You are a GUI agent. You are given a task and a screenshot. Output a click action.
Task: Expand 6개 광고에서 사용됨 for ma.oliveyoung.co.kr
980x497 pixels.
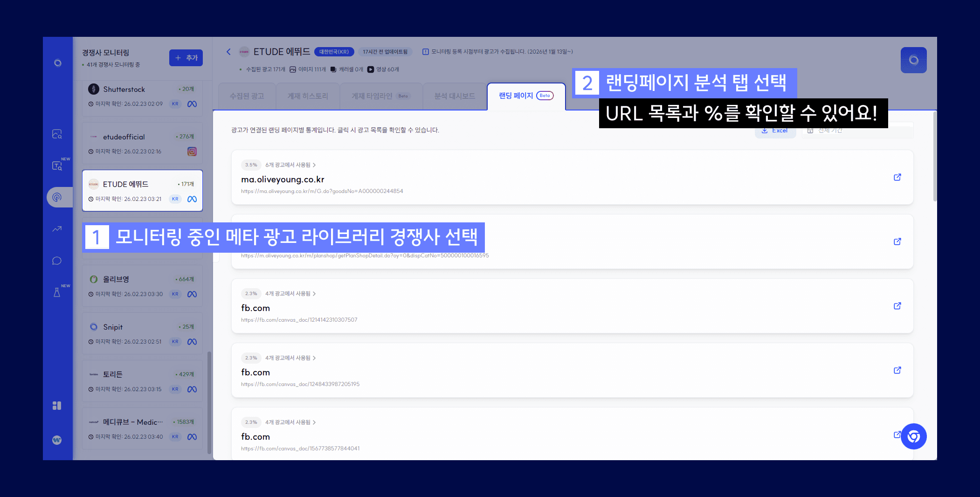coord(290,165)
